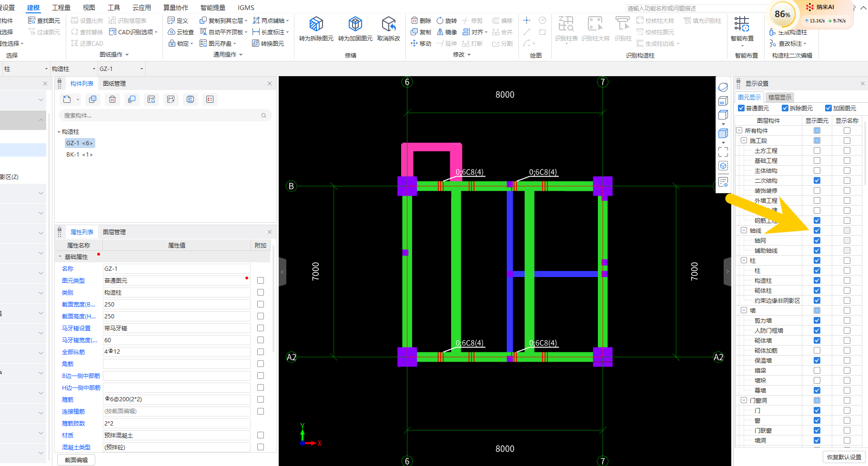Screen dimensions: 868x466
Task: Click the function search box at top
Action: click(696, 8)
